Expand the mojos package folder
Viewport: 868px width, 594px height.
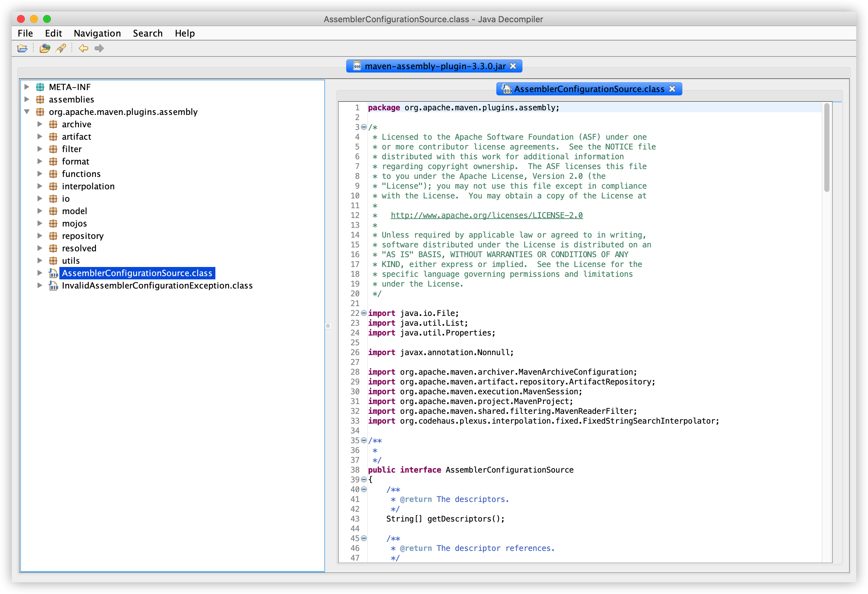[39, 224]
